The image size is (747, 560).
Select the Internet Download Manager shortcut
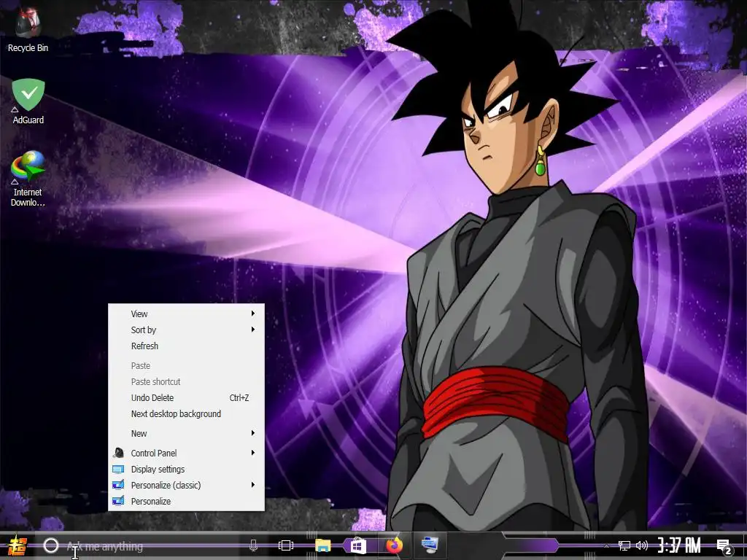pyautogui.click(x=28, y=178)
